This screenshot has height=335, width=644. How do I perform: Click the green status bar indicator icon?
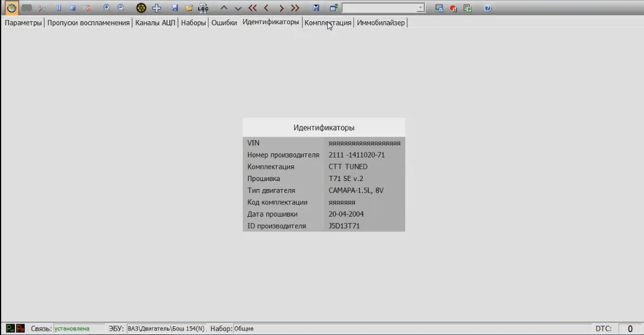coord(10,329)
